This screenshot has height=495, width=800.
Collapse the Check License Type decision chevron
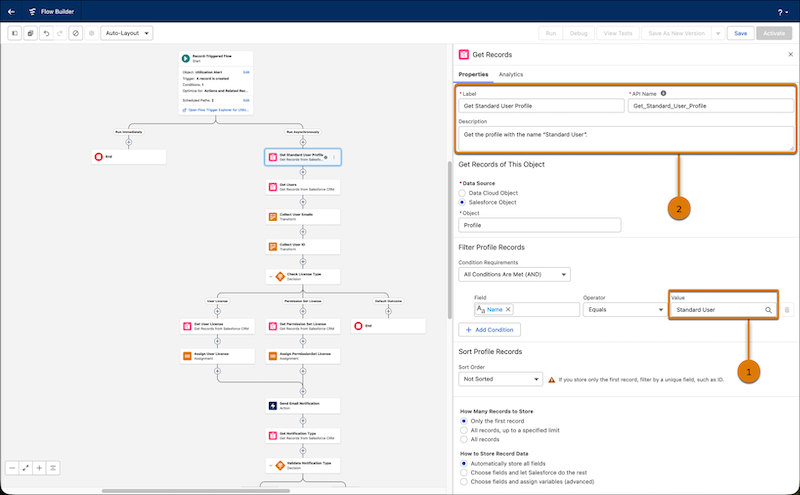click(270, 277)
